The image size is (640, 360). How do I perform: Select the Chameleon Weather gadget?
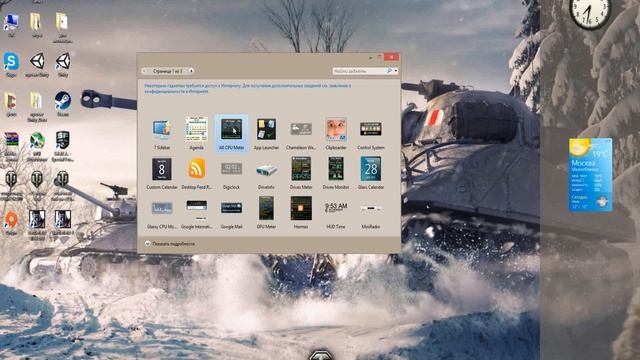click(x=301, y=134)
